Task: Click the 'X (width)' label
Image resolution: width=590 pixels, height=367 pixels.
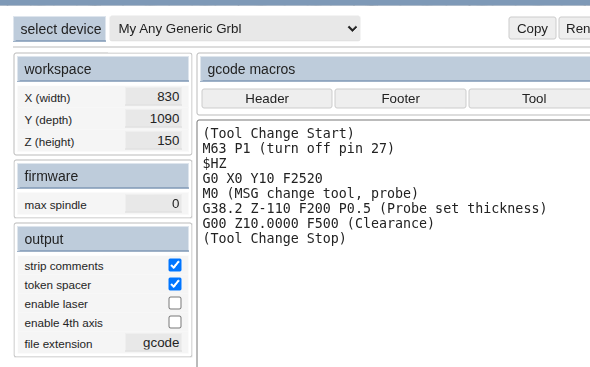Action: tap(47, 98)
